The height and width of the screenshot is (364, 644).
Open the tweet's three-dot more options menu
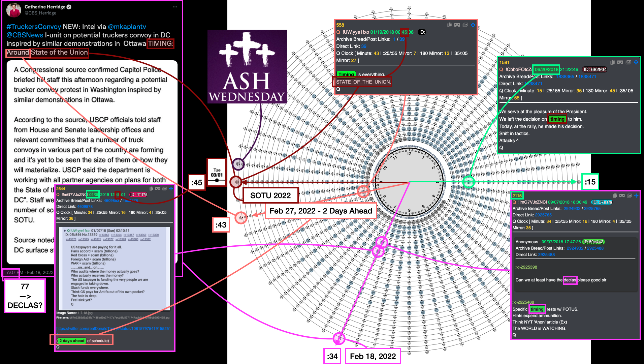(175, 7)
